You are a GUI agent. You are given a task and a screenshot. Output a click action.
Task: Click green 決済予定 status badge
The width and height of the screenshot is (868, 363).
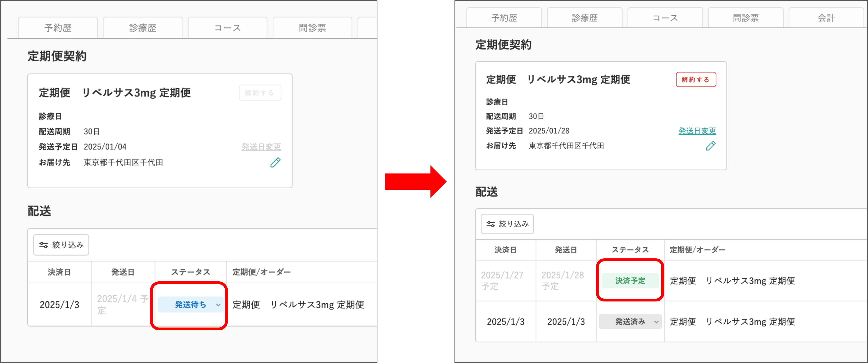[x=630, y=280]
